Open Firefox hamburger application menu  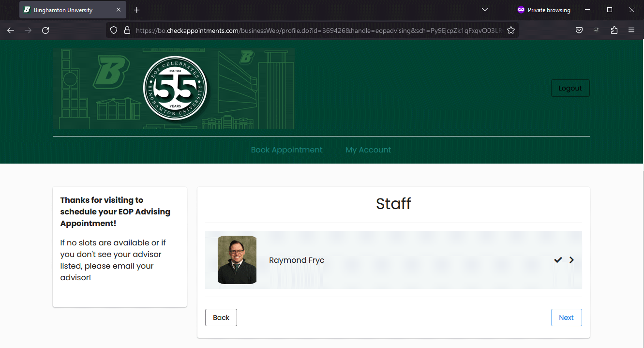click(631, 30)
